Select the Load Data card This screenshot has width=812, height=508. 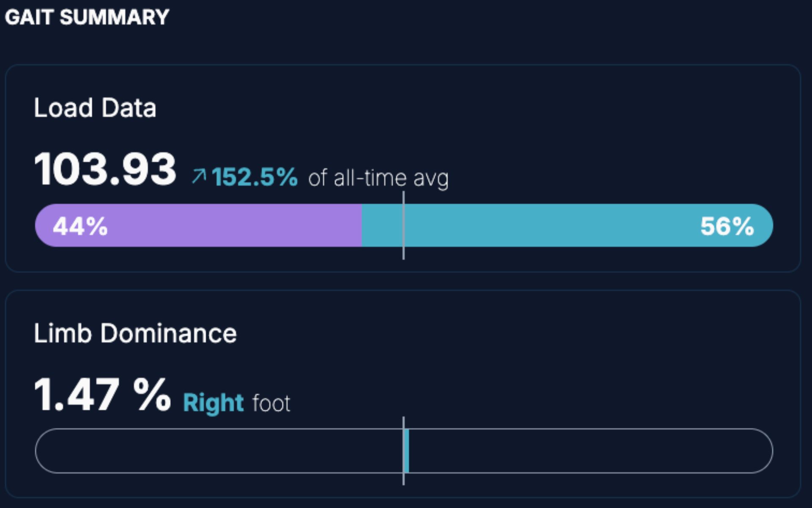coord(403,168)
